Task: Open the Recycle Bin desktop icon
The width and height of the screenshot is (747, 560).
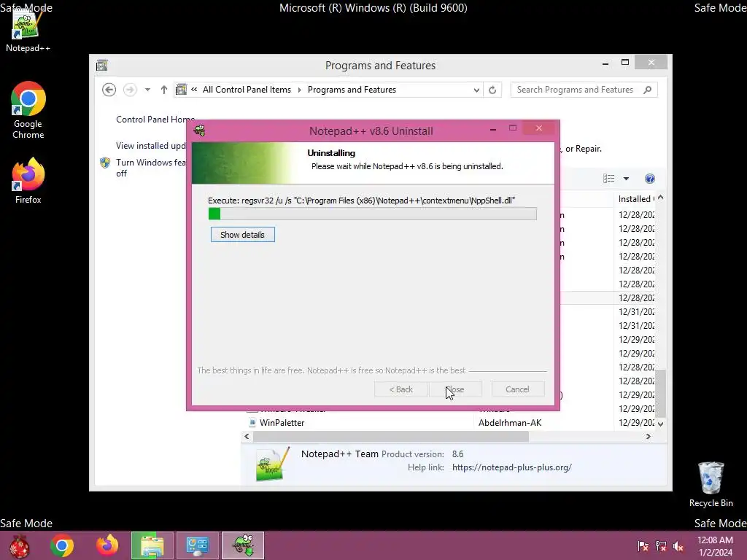Action: (711, 484)
